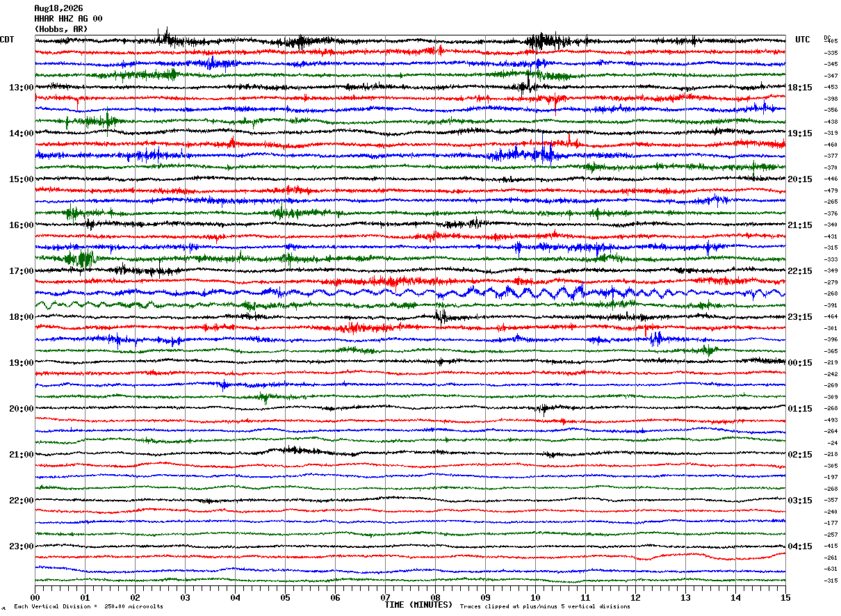This screenshot has height=616, width=841.
Task: Click the 01:15 UTC time label
Action: 800,409
